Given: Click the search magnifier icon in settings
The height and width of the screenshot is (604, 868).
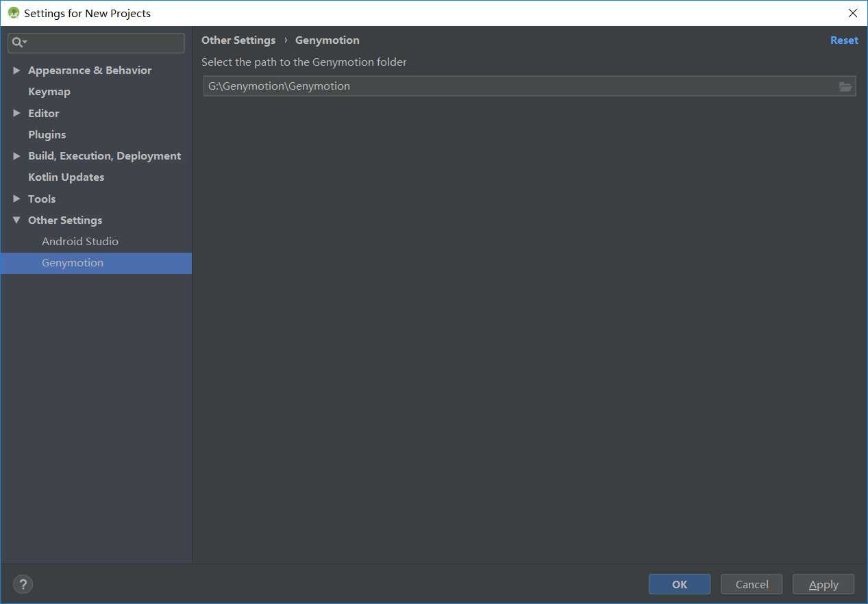Looking at the screenshot, I should point(18,42).
